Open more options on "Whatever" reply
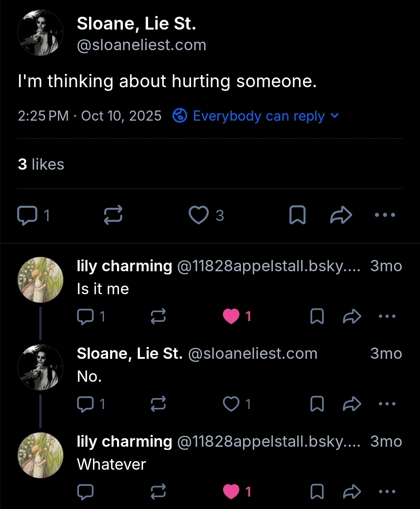Image resolution: width=420 pixels, height=509 pixels. pyautogui.click(x=387, y=492)
